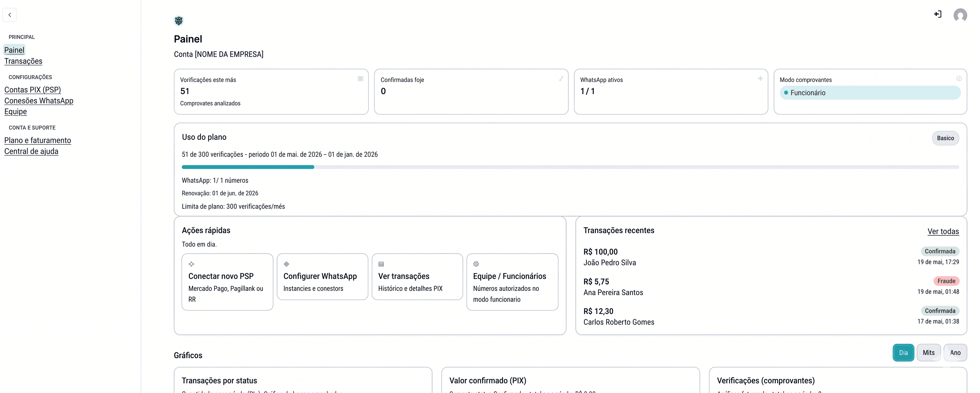
Task: Click plus icon in WhatsApp ativos card
Action: click(x=760, y=79)
